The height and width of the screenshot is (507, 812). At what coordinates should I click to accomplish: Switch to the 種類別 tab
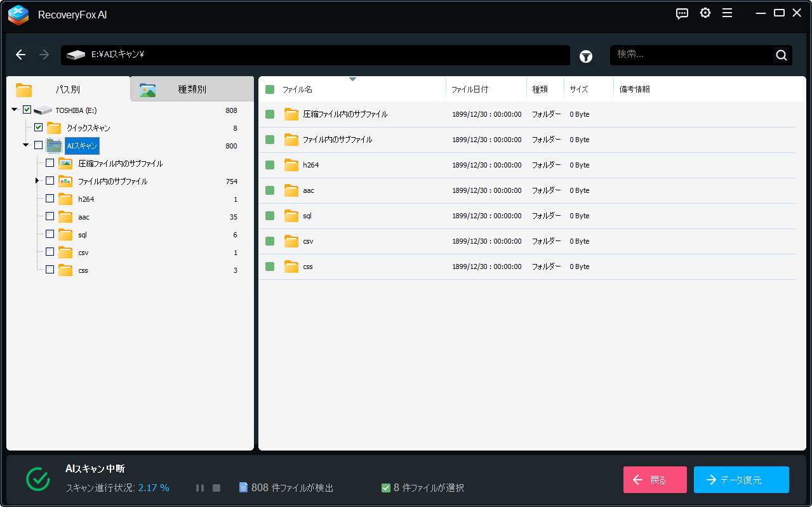click(192, 89)
